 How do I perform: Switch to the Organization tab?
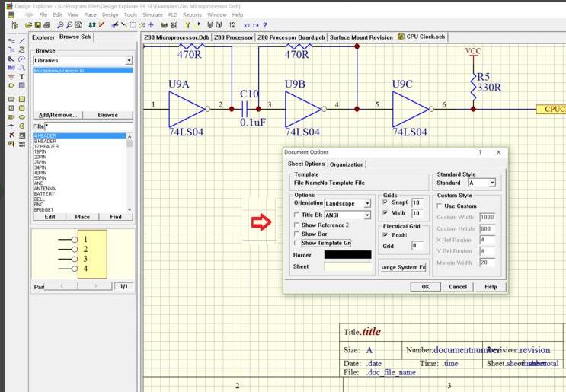click(347, 164)
